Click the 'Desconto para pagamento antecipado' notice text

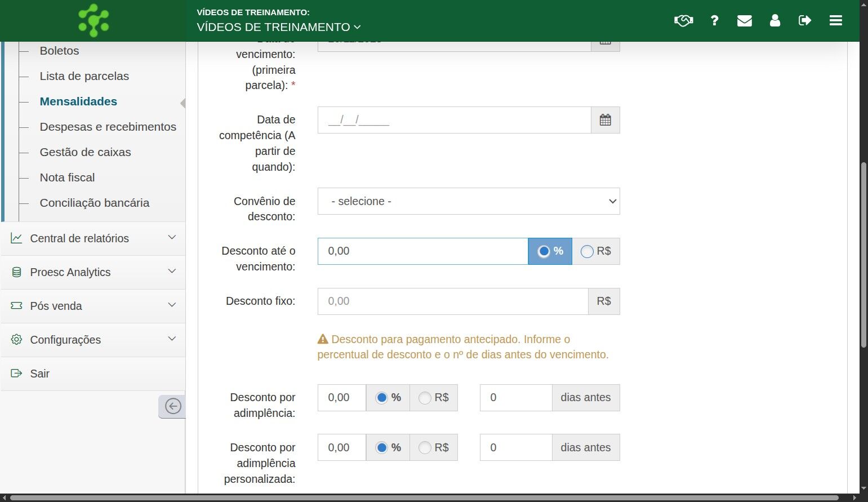(463, 347)
